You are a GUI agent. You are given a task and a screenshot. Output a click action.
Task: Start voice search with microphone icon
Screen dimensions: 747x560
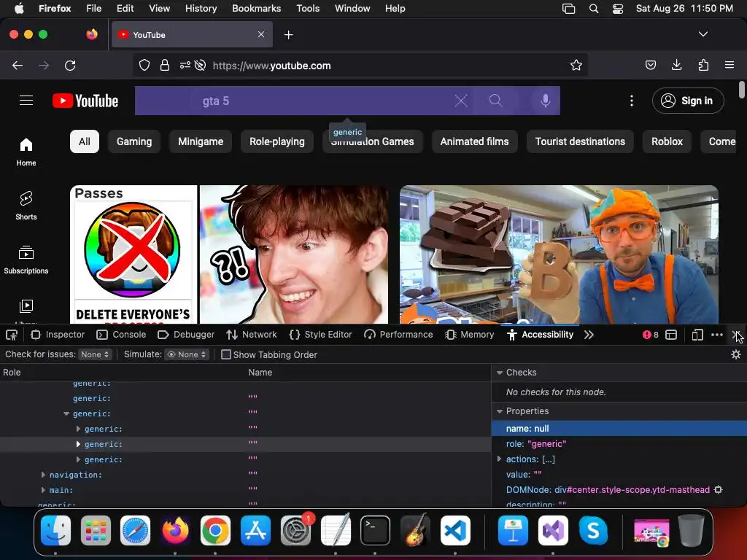click(546, 101)
